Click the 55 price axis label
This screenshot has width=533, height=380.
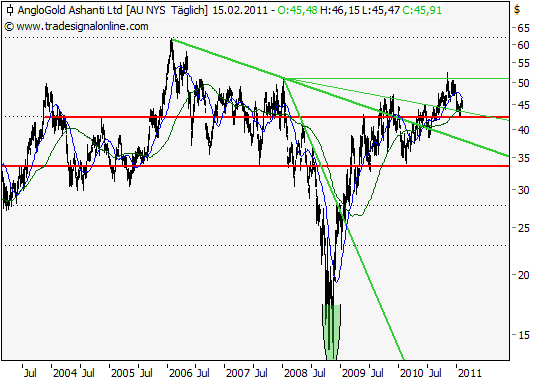coord(523,63)
